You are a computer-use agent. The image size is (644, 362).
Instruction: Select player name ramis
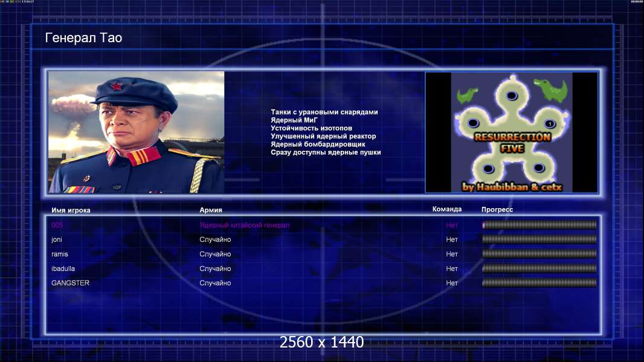[60, 254]
